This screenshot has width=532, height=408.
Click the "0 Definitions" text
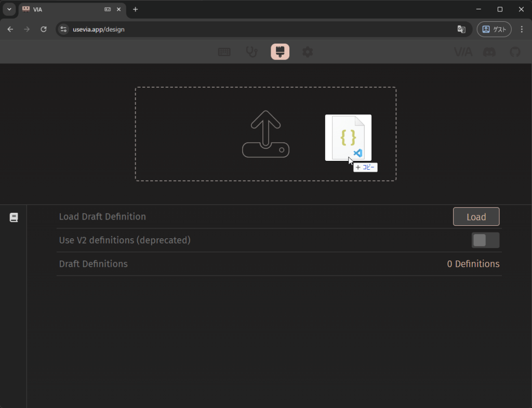click(473, 264)
